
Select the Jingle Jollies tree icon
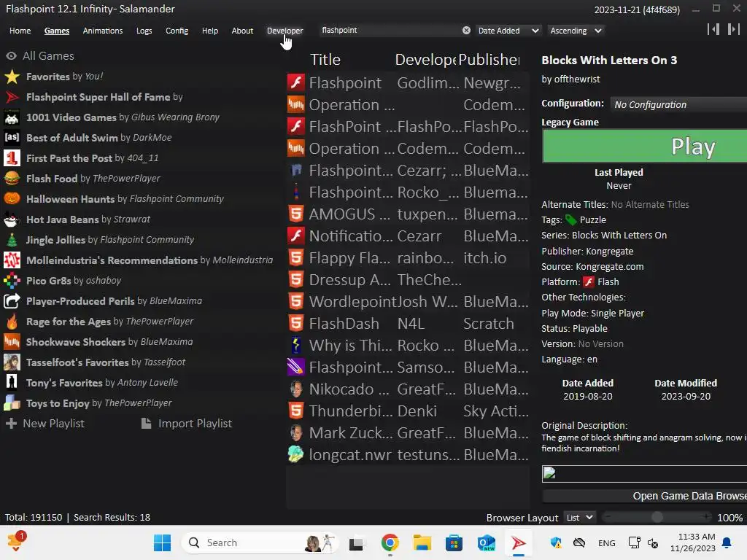[x=12, y=240]
